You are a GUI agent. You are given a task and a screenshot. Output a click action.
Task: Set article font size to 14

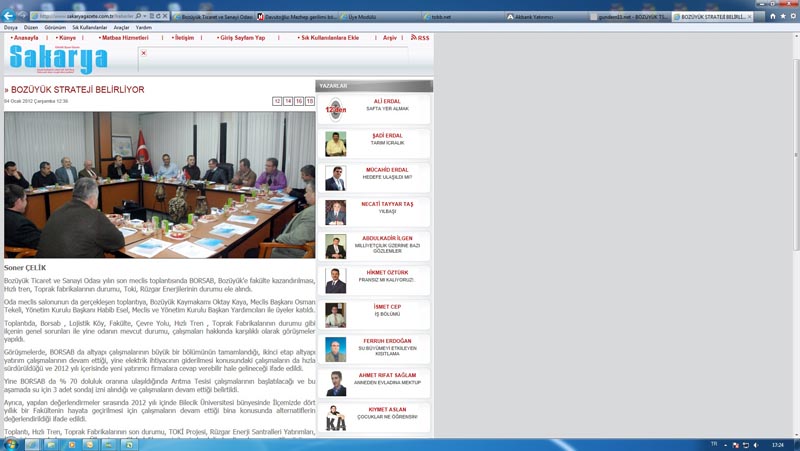tap(288, 102)
